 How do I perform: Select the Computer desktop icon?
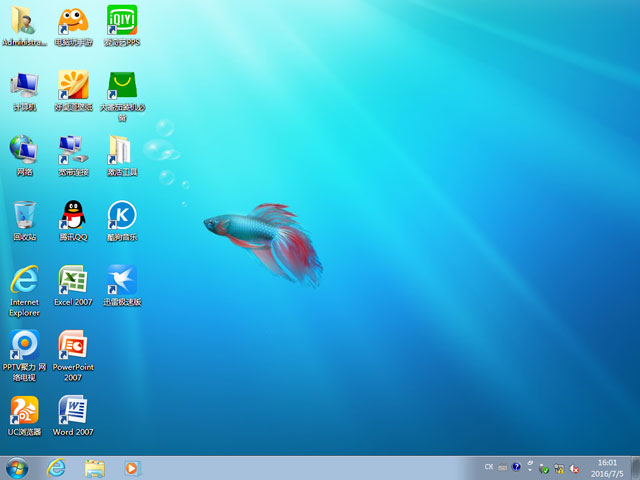click(x=24, y=86)
